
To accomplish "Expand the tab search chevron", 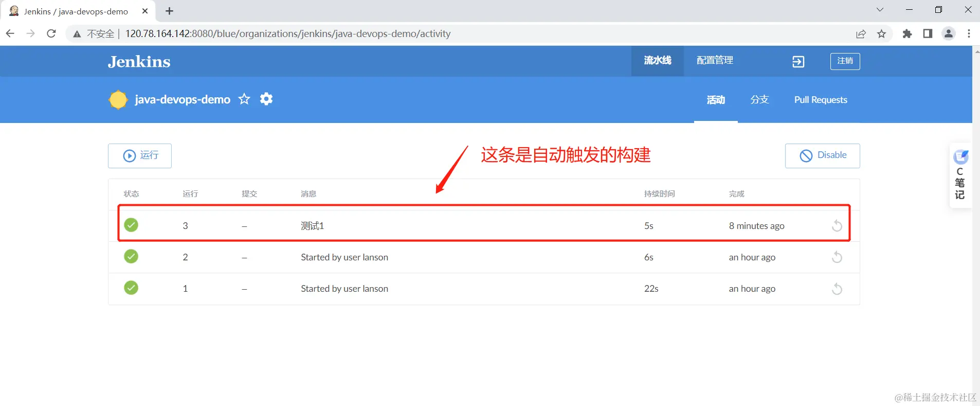I will tap(880, 10).
